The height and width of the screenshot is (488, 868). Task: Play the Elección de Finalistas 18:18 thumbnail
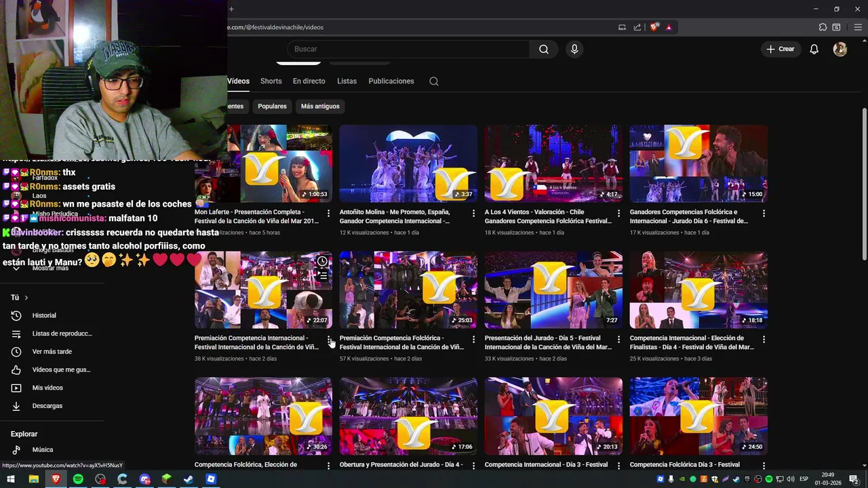(x=698, y=290)
